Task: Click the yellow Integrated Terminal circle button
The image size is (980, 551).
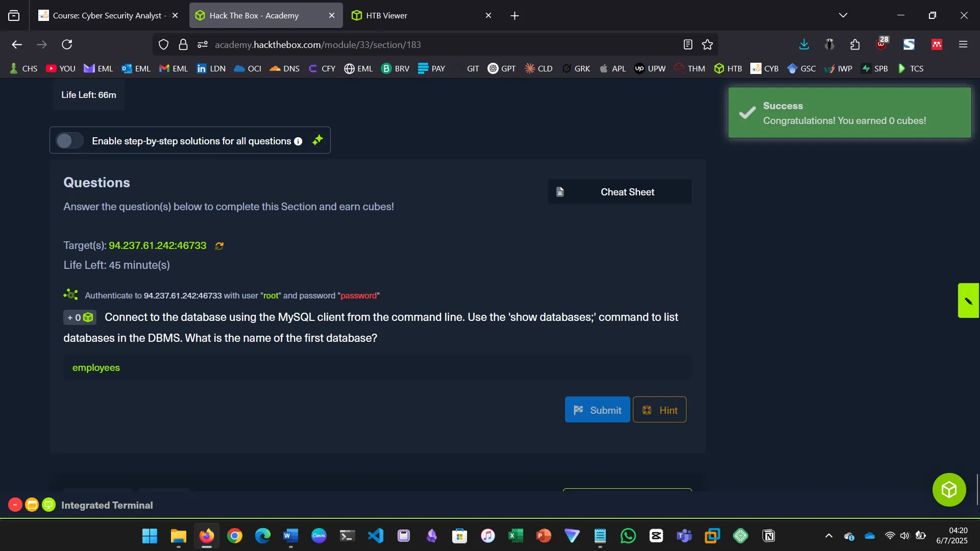Action: 32,505
